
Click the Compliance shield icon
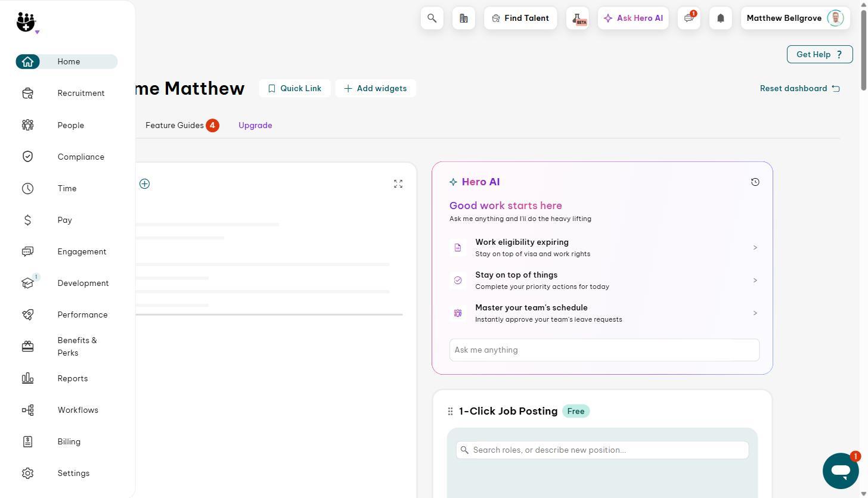[x=27, y=157]
